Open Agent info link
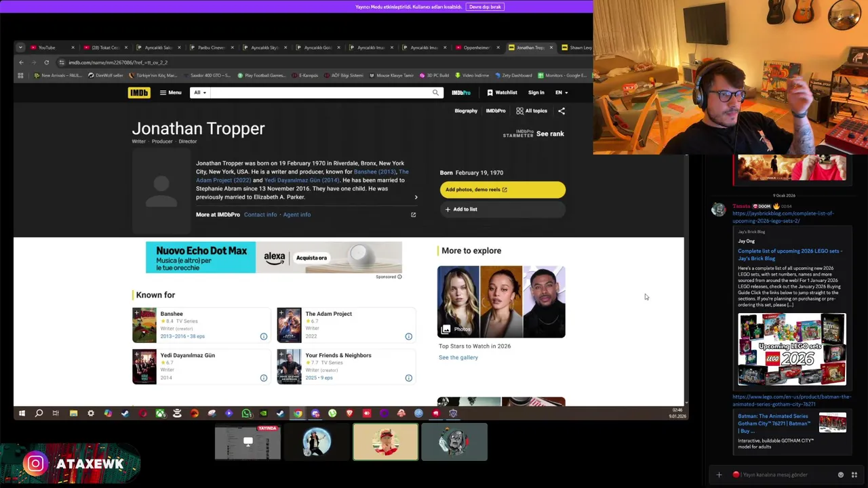 coord(297,214)
